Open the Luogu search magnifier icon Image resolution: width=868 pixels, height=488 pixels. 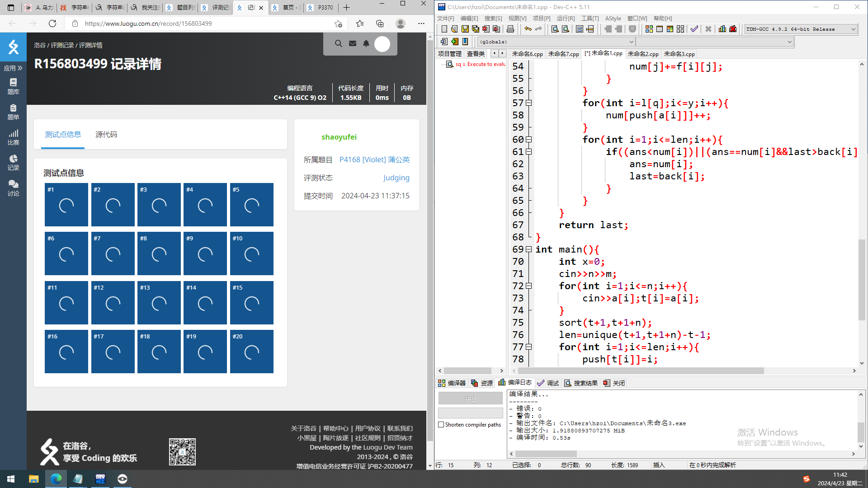coord(339,43)
